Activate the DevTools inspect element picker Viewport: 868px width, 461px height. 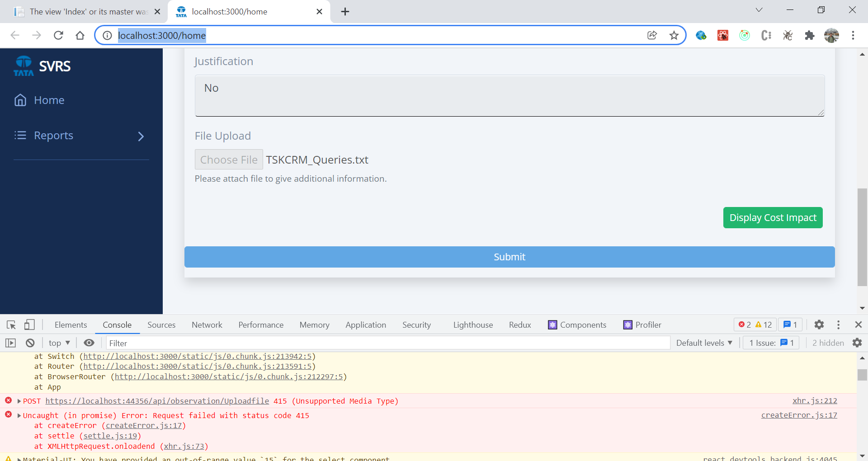[11, 325]
